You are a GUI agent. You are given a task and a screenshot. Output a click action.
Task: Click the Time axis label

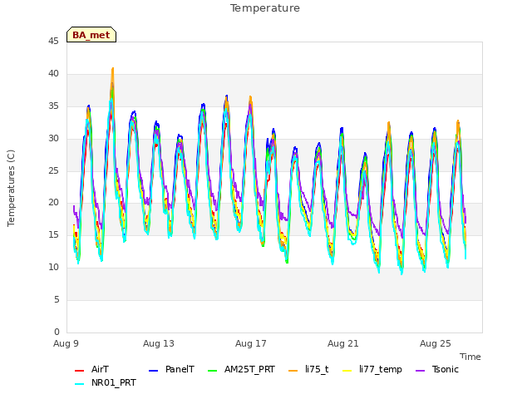[470, 357]
